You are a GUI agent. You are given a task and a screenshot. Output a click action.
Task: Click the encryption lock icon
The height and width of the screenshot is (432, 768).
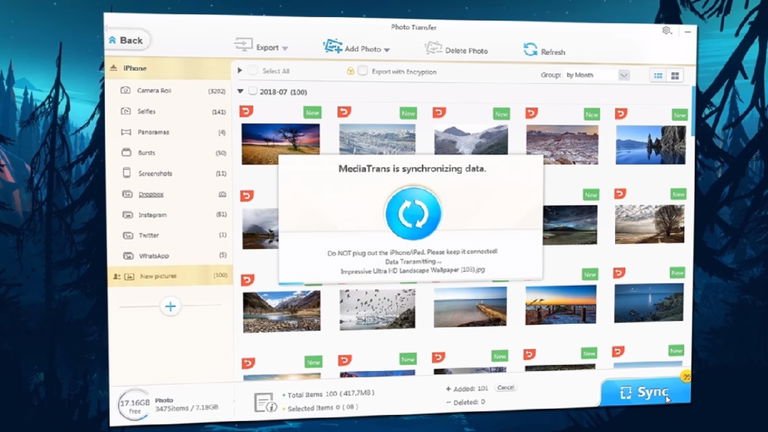350,71
